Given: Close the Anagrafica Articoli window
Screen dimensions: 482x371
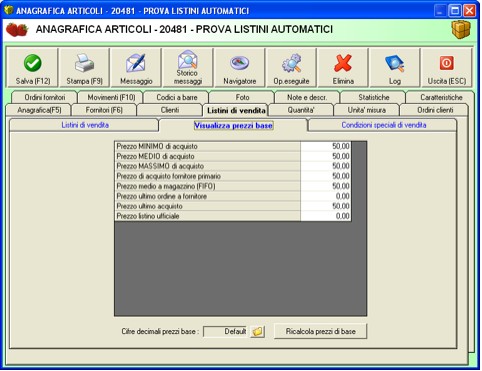Looking at the screenshot, I should [469, 11].
